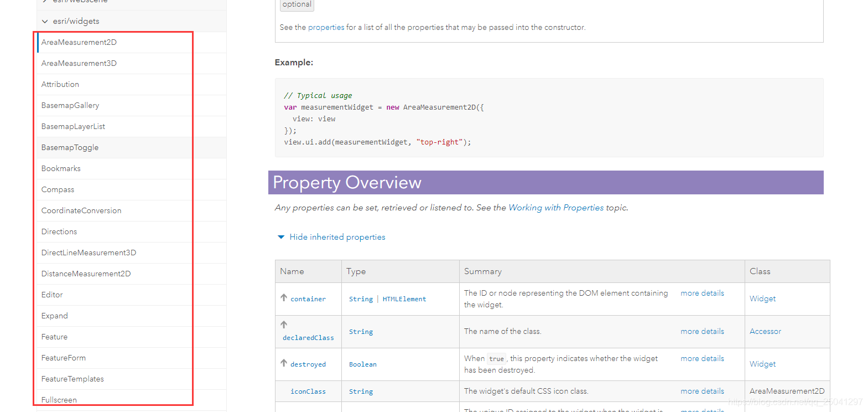Click AreaMeasurement2D text in Class column
The height and width of the screenshot is (412, 868).
pos(787,392)
